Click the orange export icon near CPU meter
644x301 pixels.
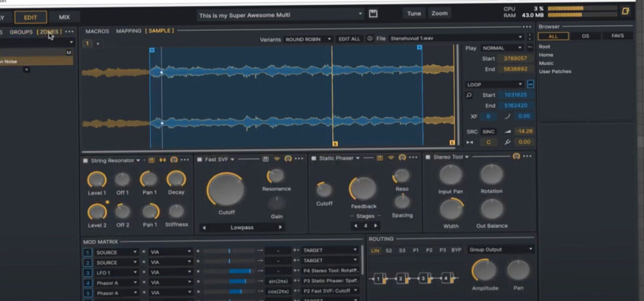(625, 11)
